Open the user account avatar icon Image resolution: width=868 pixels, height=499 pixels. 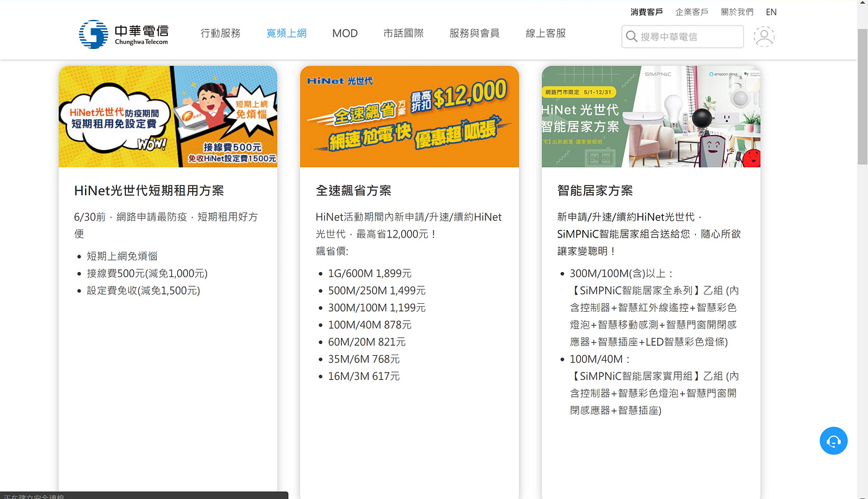coord(764,37)
